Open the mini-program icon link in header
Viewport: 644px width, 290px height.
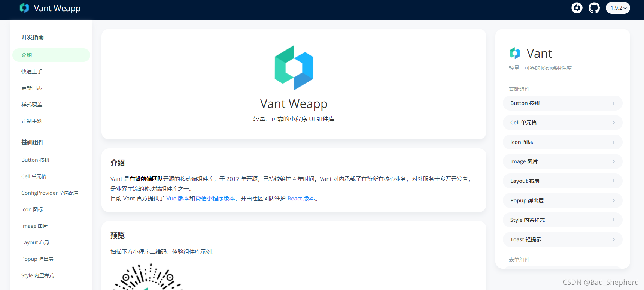[x=577, y=8]
